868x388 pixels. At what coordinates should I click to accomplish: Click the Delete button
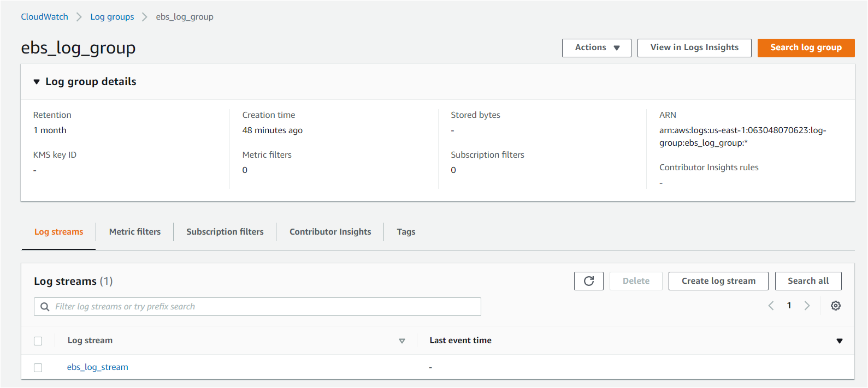[x=636, y=281]
